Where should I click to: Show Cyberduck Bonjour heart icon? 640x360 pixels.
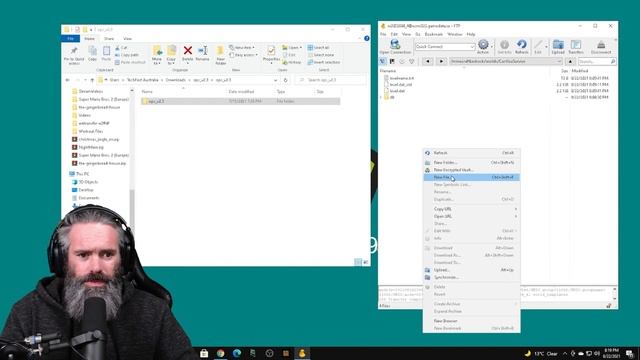pos(411,61)
